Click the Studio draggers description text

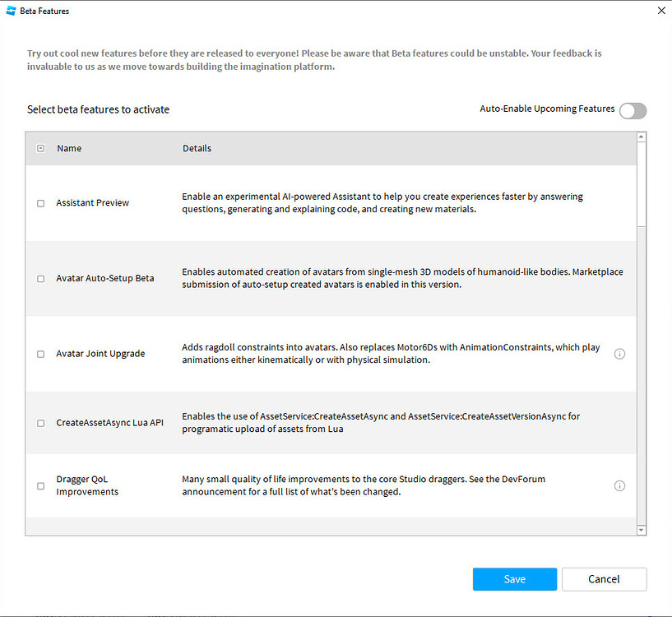coord(364,485)
